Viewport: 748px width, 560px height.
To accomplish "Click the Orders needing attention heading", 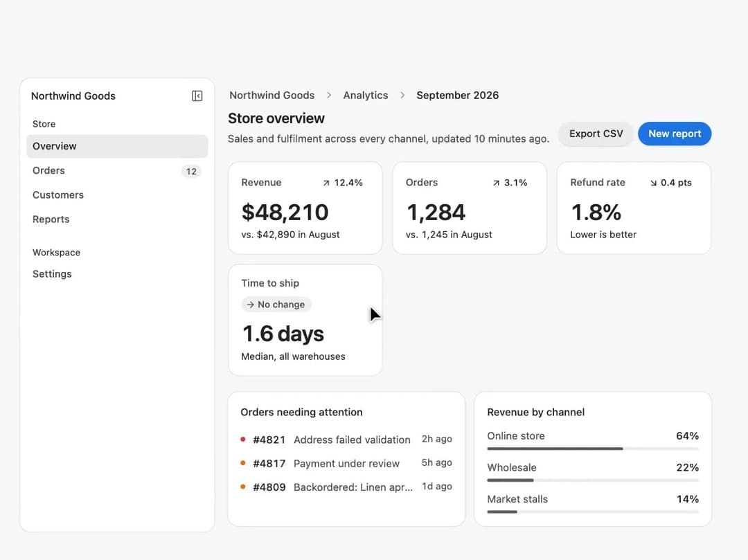I will click(301, 413).
